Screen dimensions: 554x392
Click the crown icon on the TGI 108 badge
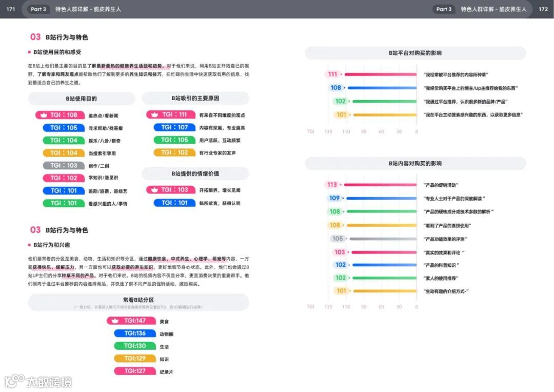[44, 115]
